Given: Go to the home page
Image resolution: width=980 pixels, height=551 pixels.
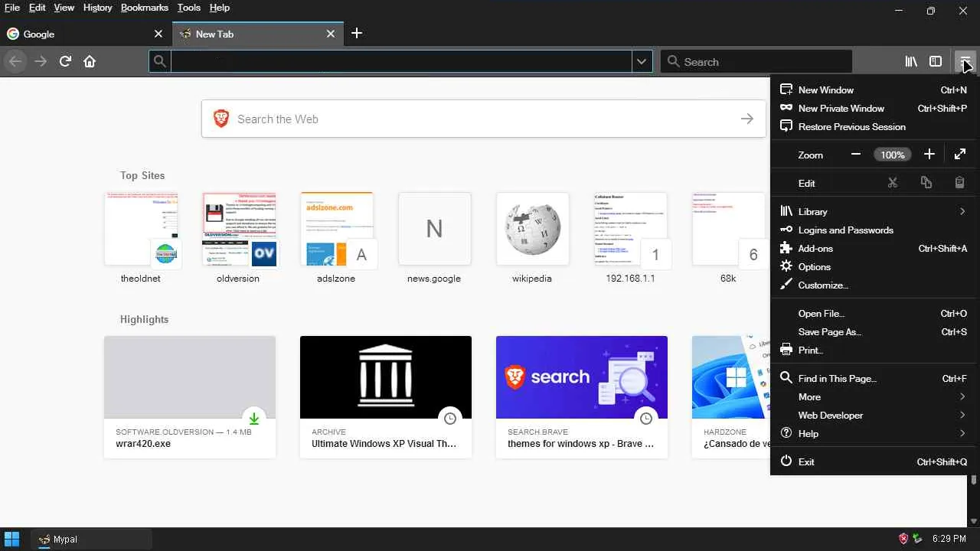Looking at the screenshot, I should coord(90,61).
